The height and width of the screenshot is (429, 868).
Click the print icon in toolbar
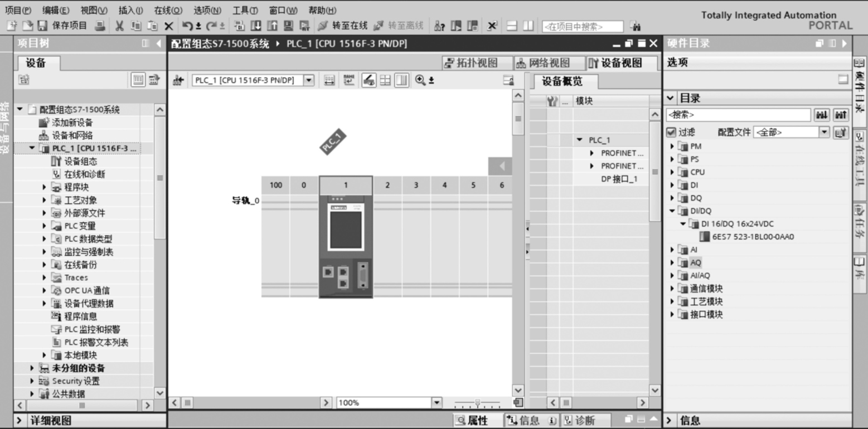coord(100,26)
